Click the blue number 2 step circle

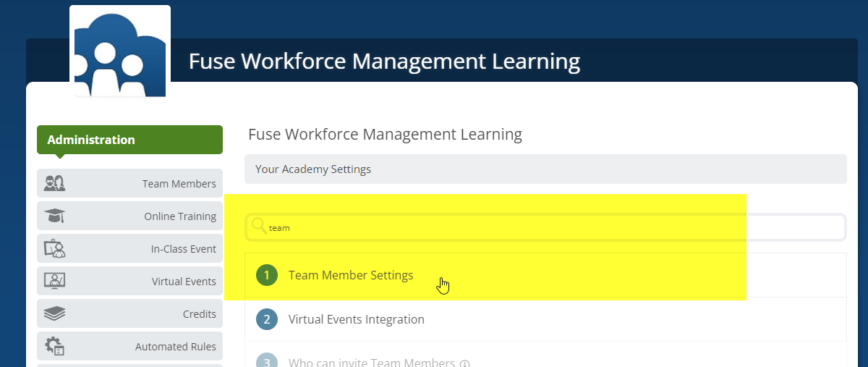tap(267, 319)
